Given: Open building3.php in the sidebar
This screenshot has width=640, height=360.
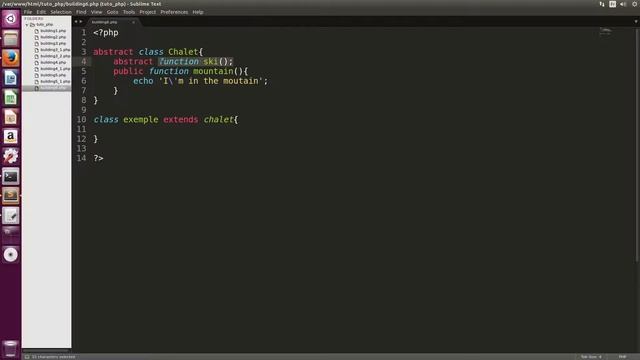Looking at the screenshot, I should pyautogui.click(x=53, y=43).
